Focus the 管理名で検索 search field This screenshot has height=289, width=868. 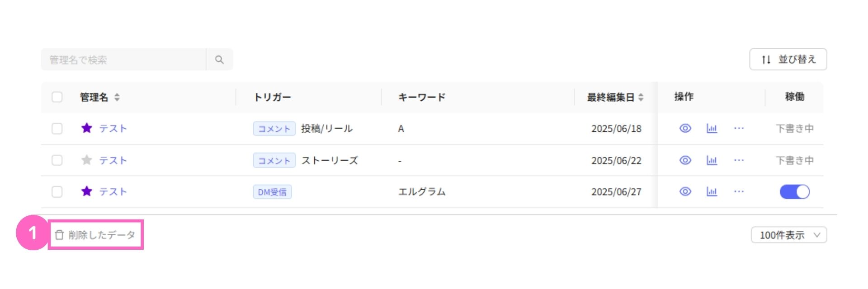123,60
